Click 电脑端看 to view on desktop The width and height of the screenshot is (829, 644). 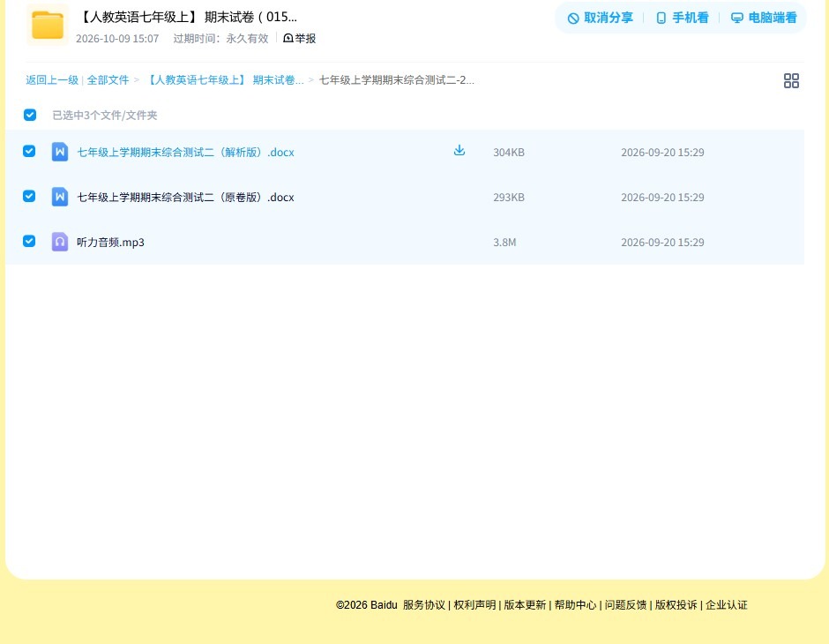click(764, 18)
